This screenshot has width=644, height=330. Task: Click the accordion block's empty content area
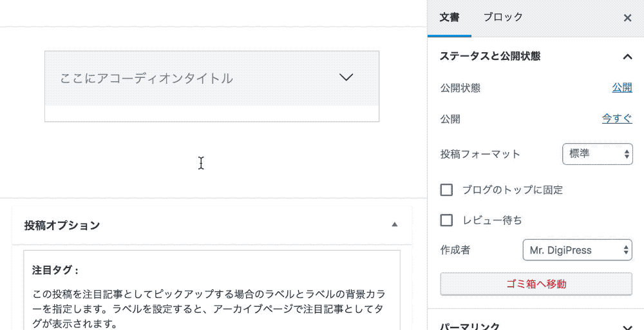tap(211, 113)
